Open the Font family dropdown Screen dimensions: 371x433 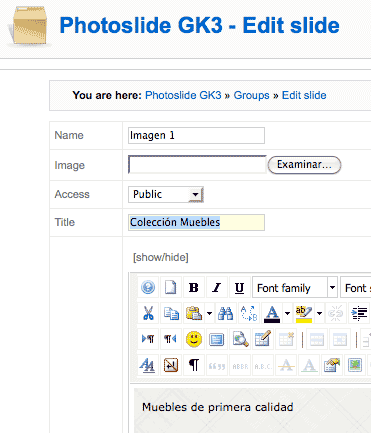(295, 287)
